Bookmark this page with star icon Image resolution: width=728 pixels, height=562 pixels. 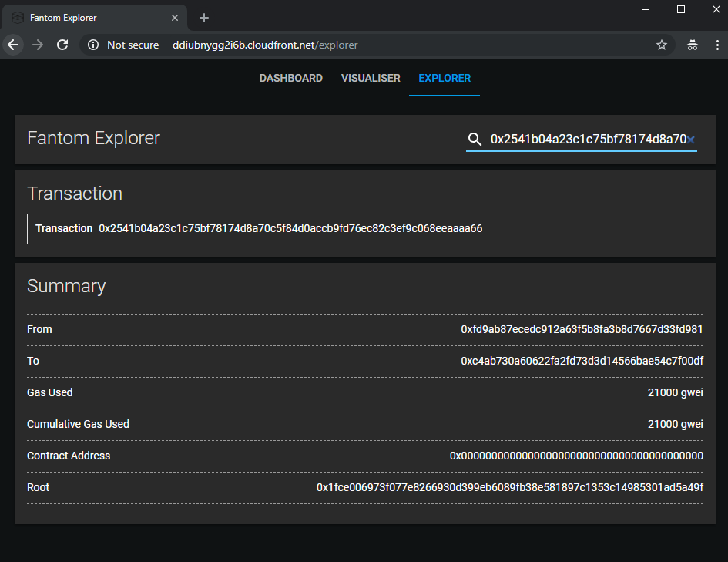(662, 45)
